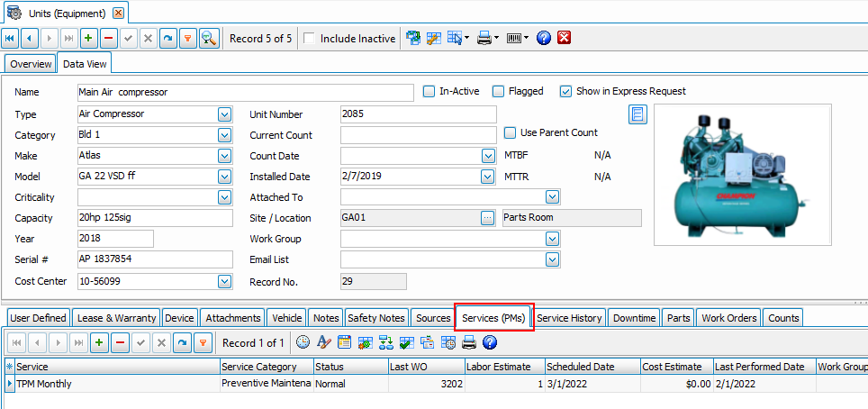Click the calendar with clock icon in services toolbar
868x409 pixels.
448,342
